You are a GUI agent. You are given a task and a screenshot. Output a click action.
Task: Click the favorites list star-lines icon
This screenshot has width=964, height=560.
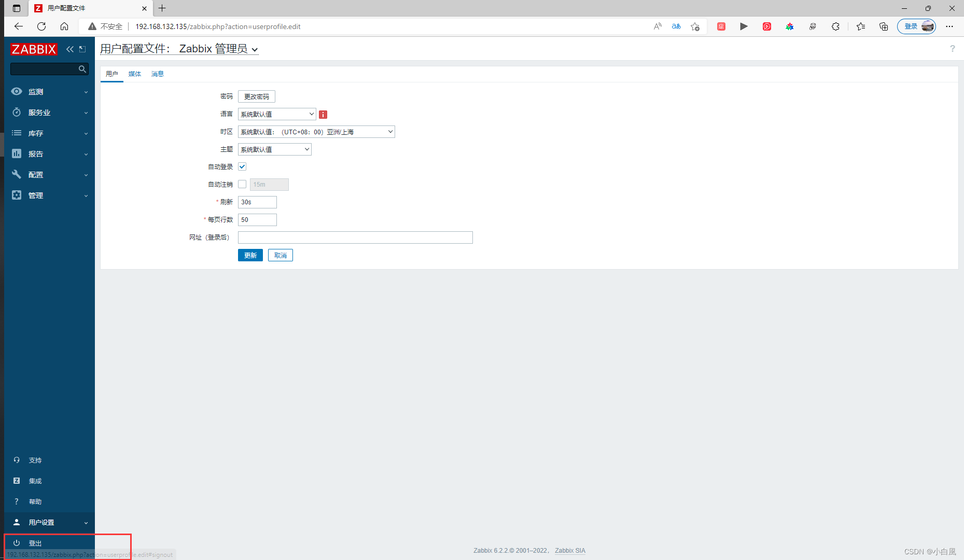tap(861, 26)
